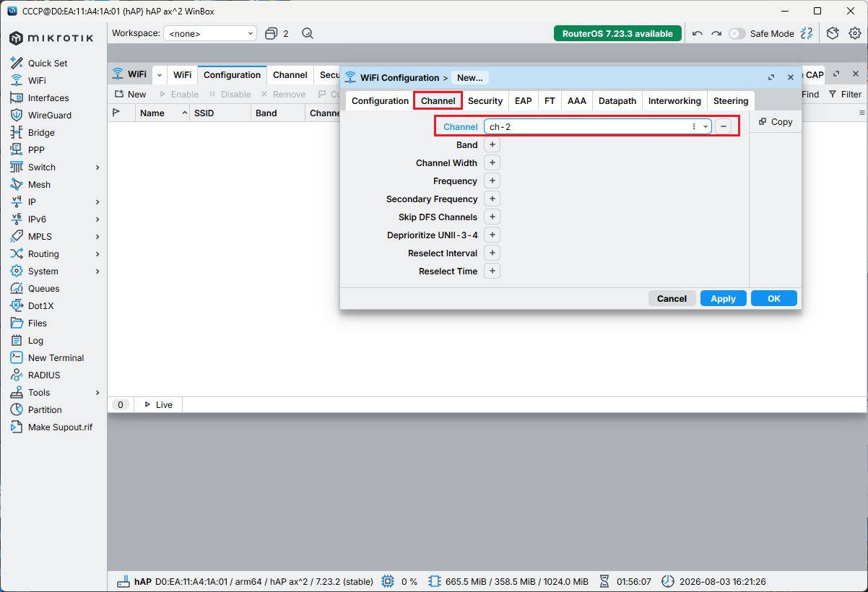
Task: Collapse Channel field with minus button
Action: (x=723, y=126)
